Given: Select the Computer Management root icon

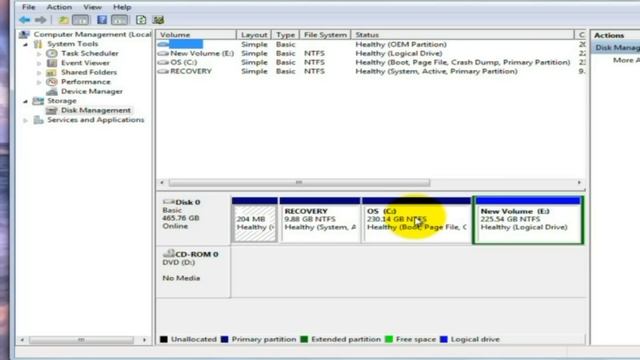Looking at the screenshot, I should tap(24, 34).
